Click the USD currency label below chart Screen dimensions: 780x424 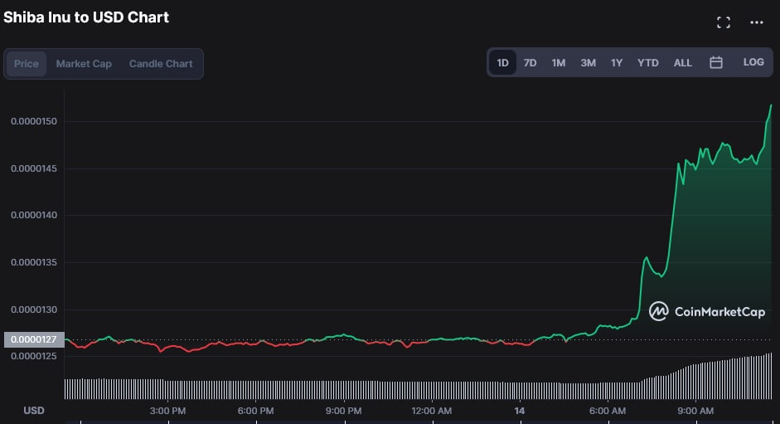pyautogui.click(x=34, y=411)
